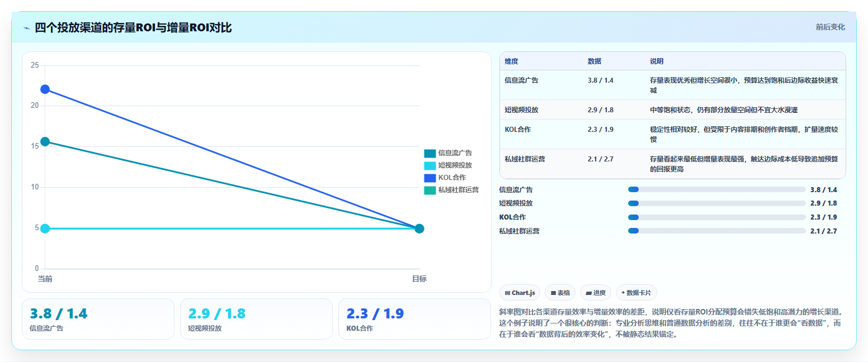Click the y-axis value 10
This screenshot has height=362, width=868.
(x=35, y=187)
